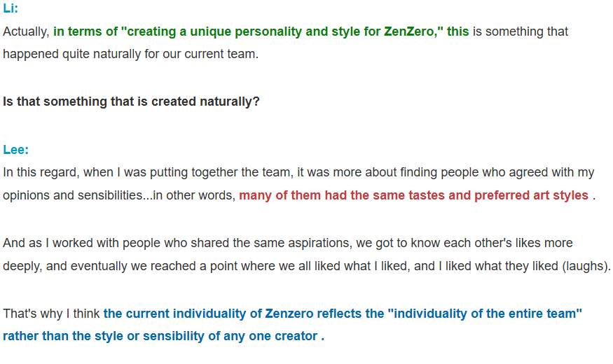Click the plain text "is something that" after the green phrase
This screenshot has width=613, height=364.
click(521, 31)
